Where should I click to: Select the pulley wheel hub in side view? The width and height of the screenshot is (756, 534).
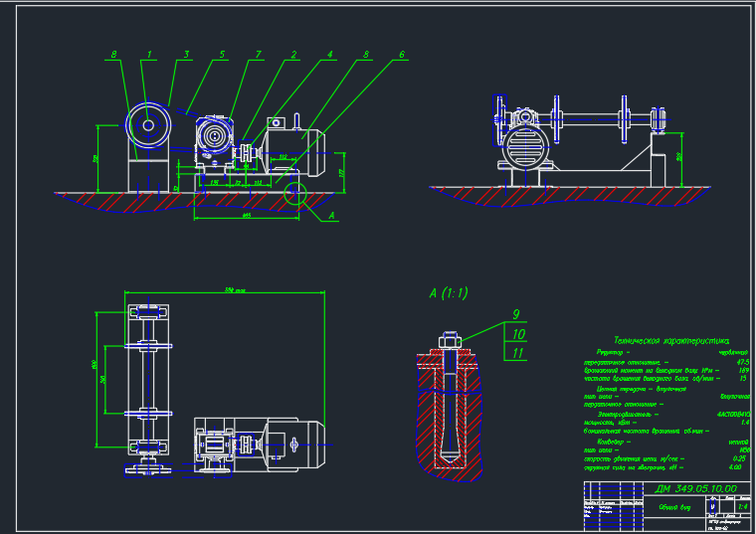[x=149, y=125]
